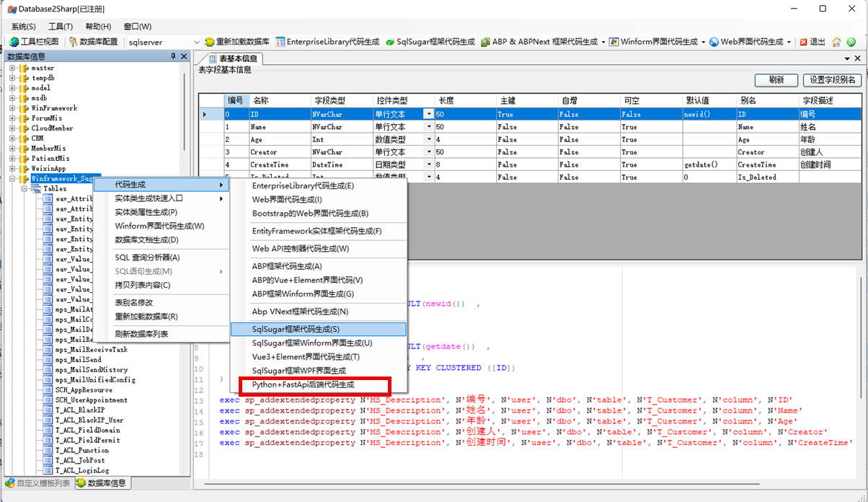Click the 设置字段别名 button
This screenshot has width=868, height=502.
[833, 80]
